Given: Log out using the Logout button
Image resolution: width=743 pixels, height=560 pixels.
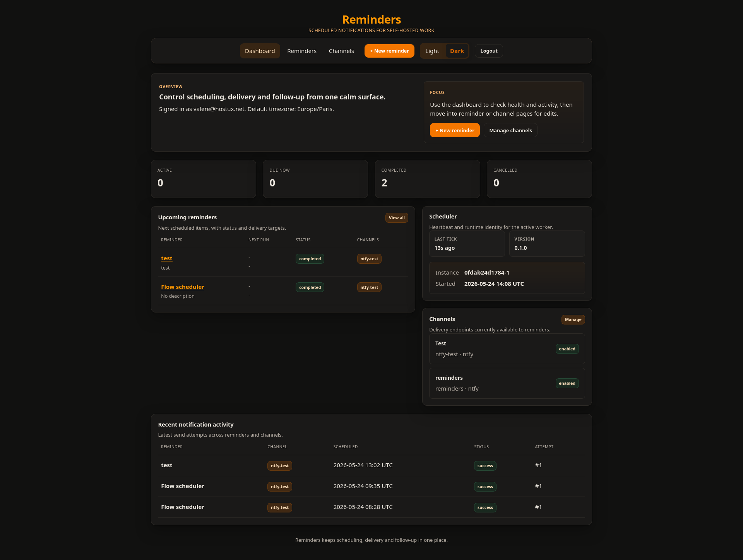Looking at the screenshot, I should point(489,51).
